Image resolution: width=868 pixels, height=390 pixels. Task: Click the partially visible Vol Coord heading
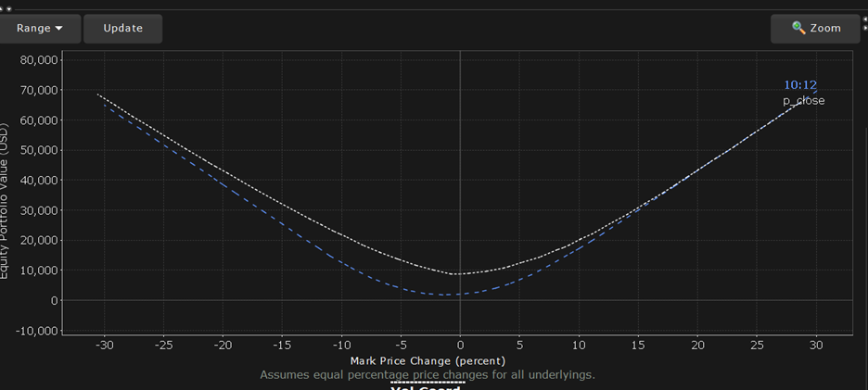coord(428,387)
